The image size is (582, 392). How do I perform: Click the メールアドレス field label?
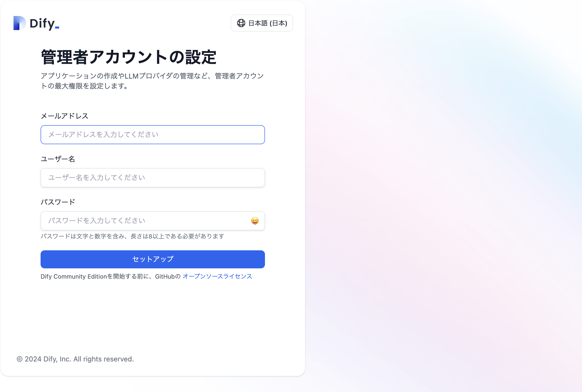(x=64, y=116)
